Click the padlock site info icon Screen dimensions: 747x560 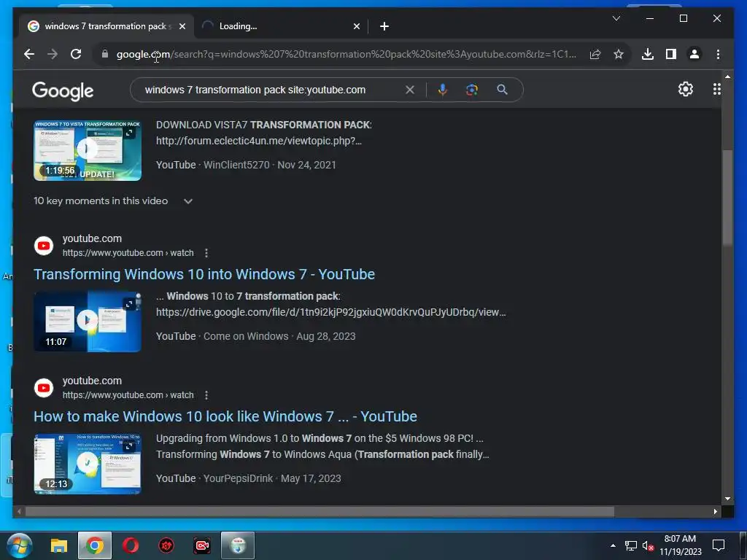click(x=105, y=54)
